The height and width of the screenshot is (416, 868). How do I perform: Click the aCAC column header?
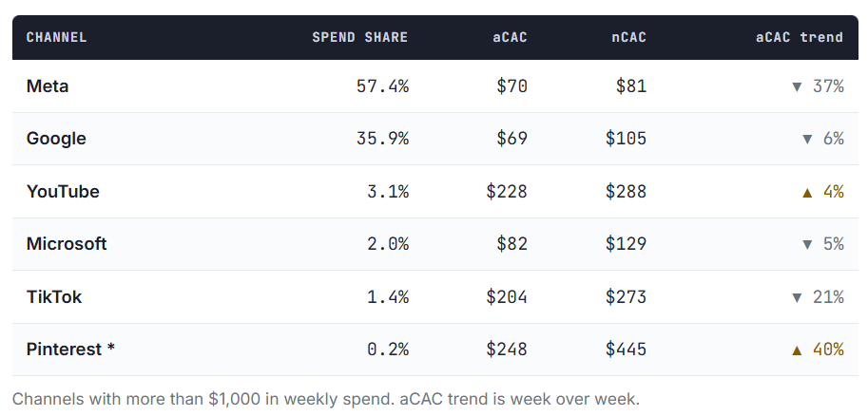pyautogui.click(x=510, y=37)
